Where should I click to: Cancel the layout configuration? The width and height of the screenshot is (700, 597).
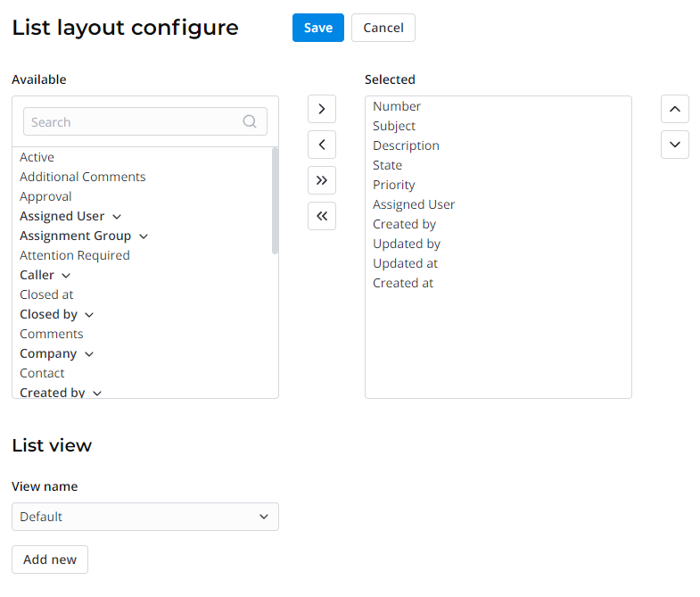(x=383, y=28)
